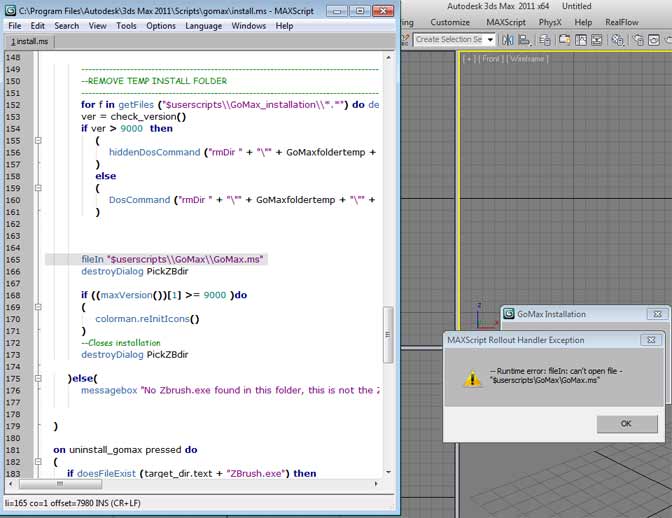Collapse code fold at line 155
The width and height of the screenshot is (672, 518).
click(x=38, y=141)
